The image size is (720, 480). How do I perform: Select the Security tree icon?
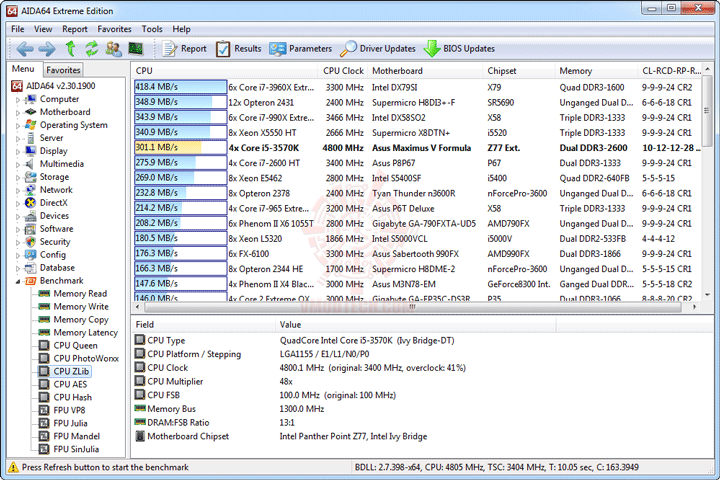[31, 242]
